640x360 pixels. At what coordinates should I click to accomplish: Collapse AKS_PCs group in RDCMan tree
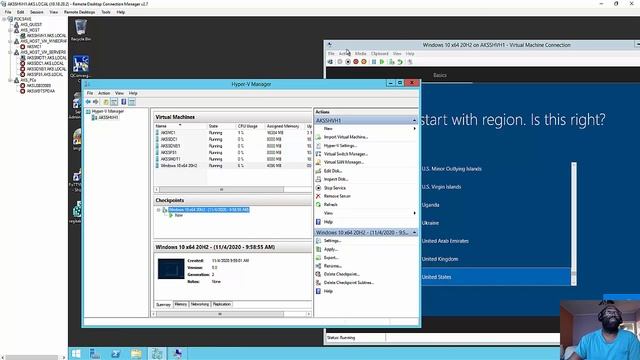point(11,80)
